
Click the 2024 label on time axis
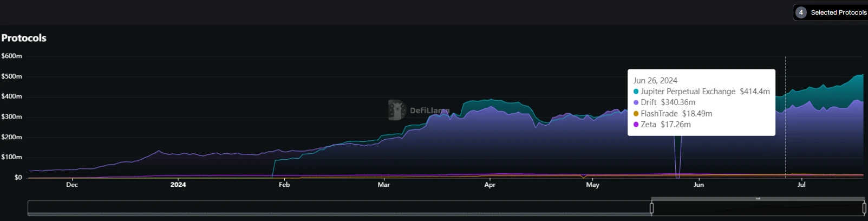(178, 185)
